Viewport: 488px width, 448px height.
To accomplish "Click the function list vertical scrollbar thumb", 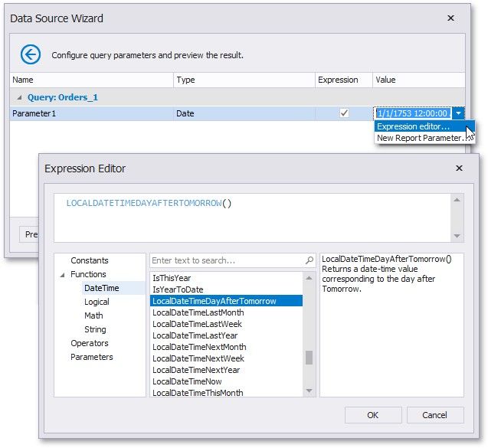I will 309,358.
